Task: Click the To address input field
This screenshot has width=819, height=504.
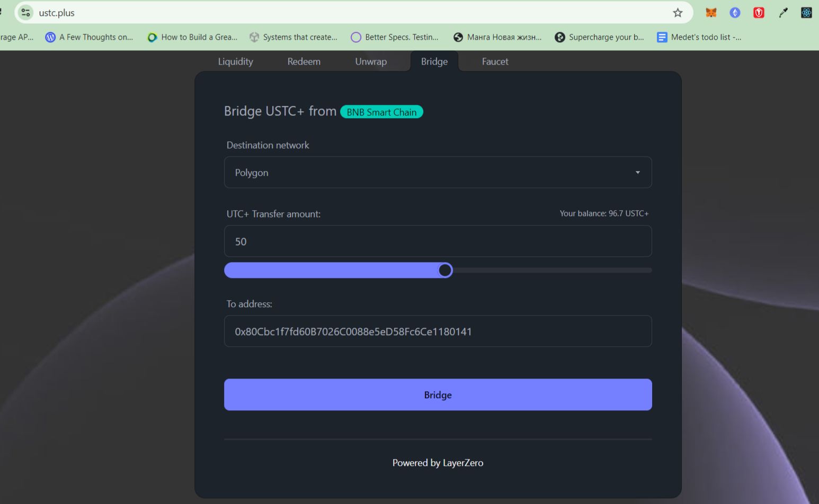Action: [438, 331]
